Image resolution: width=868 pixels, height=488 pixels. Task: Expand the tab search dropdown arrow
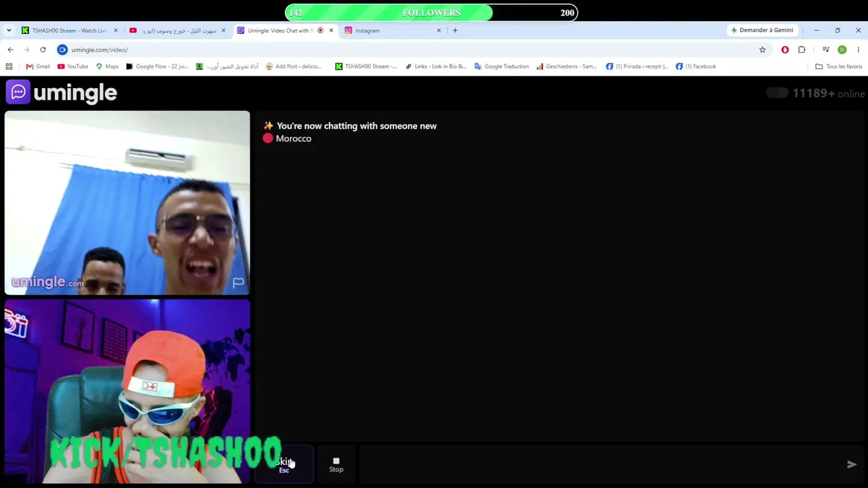[8, 30]
